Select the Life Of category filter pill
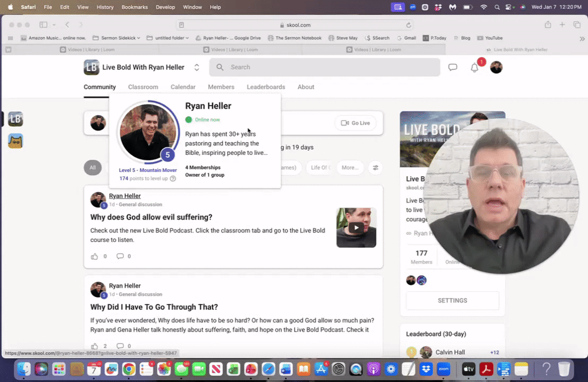Screen dimensions: 588x382 pos(320,167)
